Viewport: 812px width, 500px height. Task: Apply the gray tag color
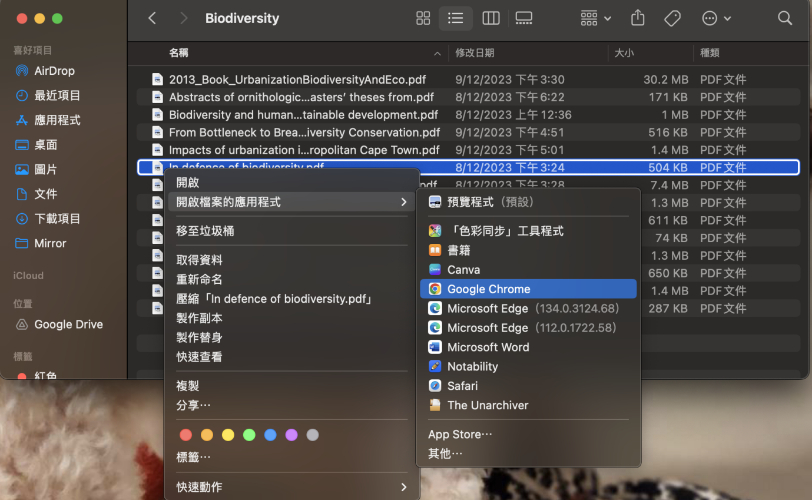313,435
